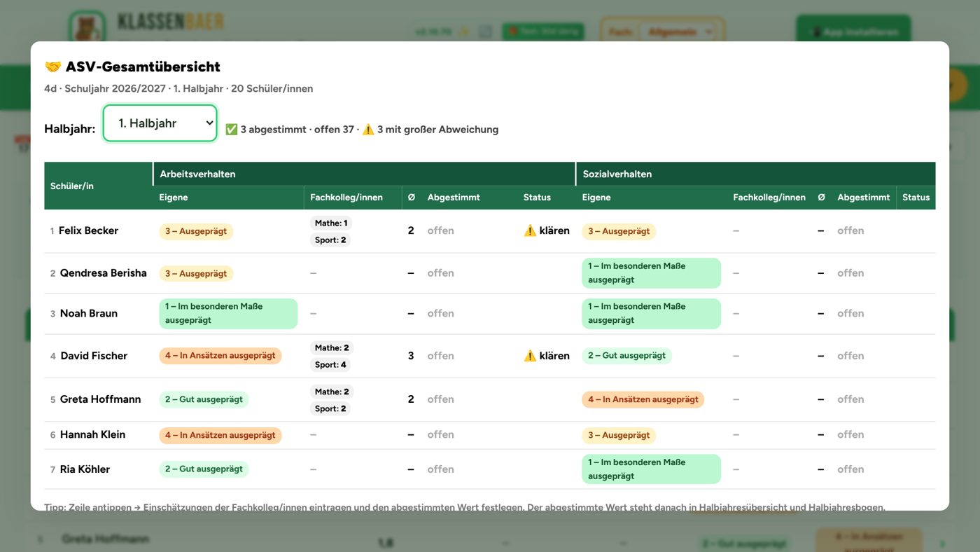This screenshot has height=552, width=980.
Task: Click Felix Becker's Sozialverhalten '3 – Ausgeprägt' badge
Action: (619, 231)
